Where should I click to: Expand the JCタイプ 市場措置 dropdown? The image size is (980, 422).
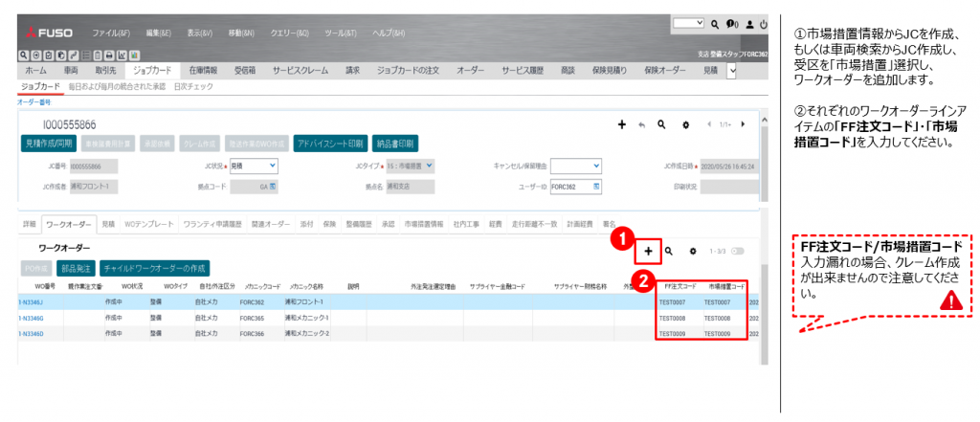[x=429, y=165]
